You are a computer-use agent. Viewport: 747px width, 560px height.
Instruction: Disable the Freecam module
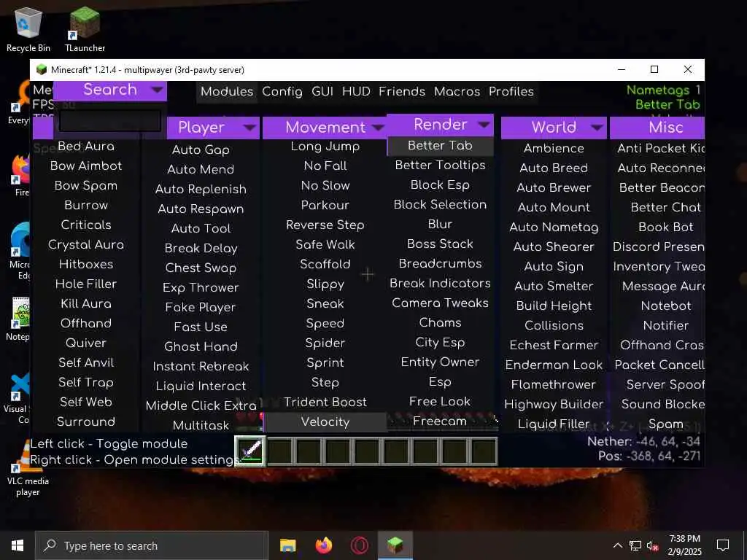click(440, 421)
